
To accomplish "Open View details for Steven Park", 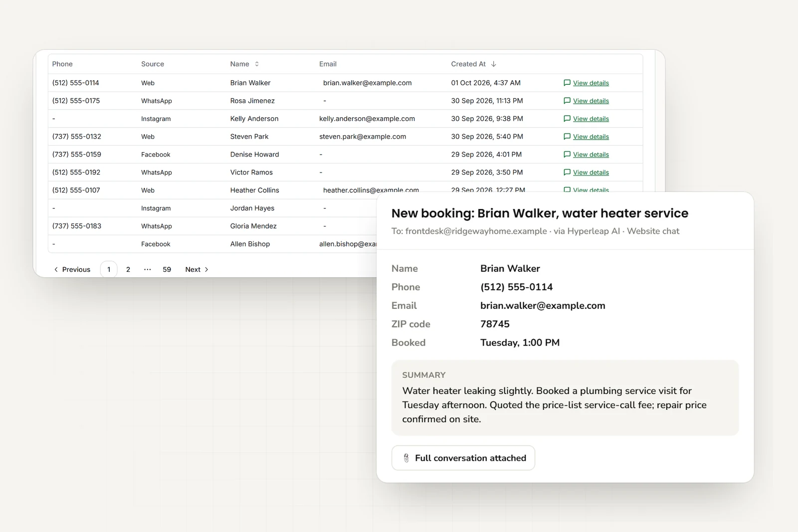I will [586, 137].
